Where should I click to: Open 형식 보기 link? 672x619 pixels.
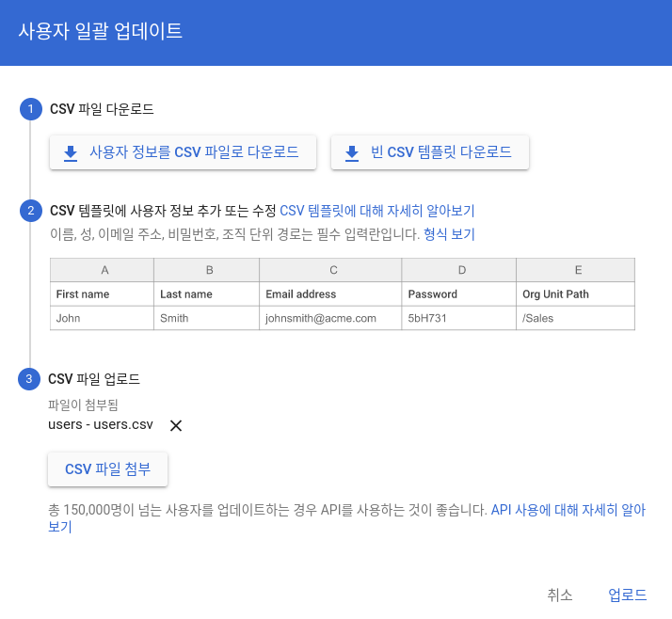[449, 234]
